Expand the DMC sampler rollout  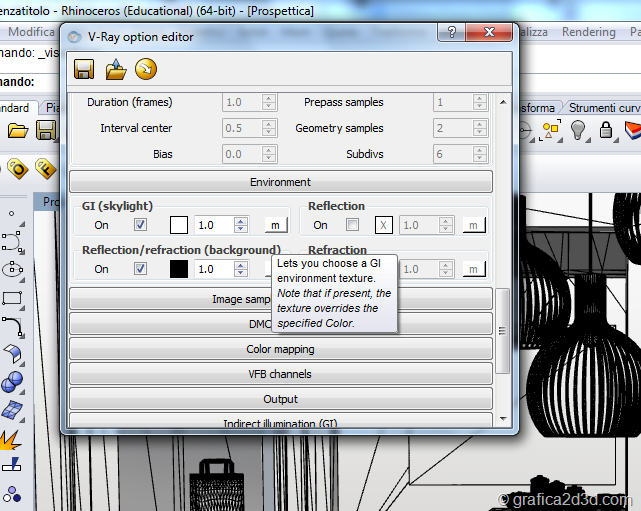[281, 324]
